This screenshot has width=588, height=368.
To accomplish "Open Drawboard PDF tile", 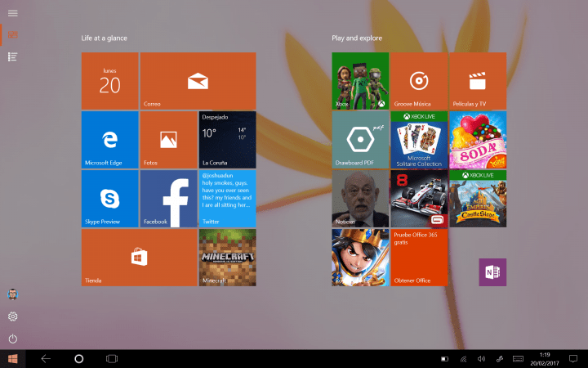I will (x=360, y=140).
